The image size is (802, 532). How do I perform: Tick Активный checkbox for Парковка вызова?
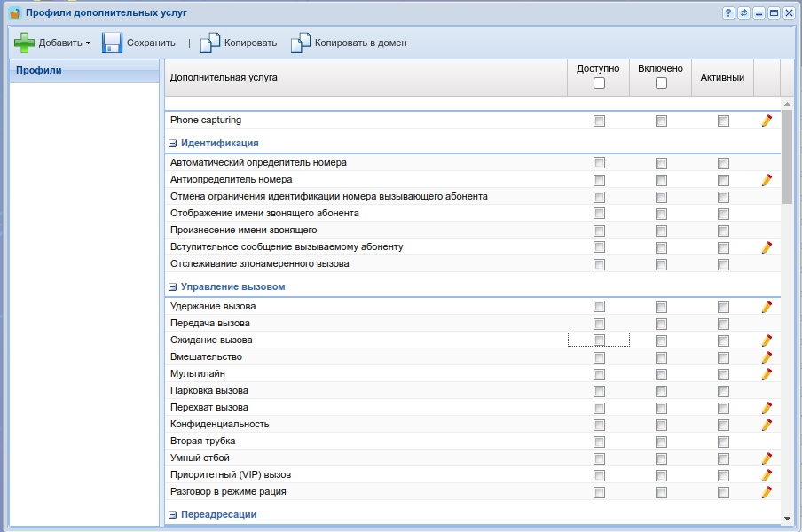pos(723,391)
